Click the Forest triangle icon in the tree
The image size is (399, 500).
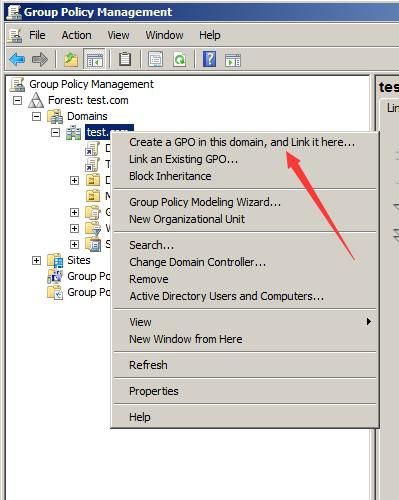(36, 100)
